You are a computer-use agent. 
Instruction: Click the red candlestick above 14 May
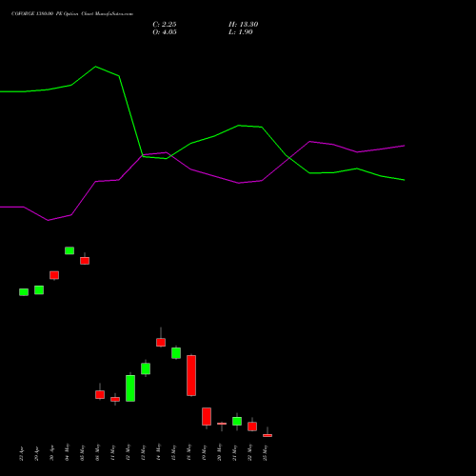161,342
